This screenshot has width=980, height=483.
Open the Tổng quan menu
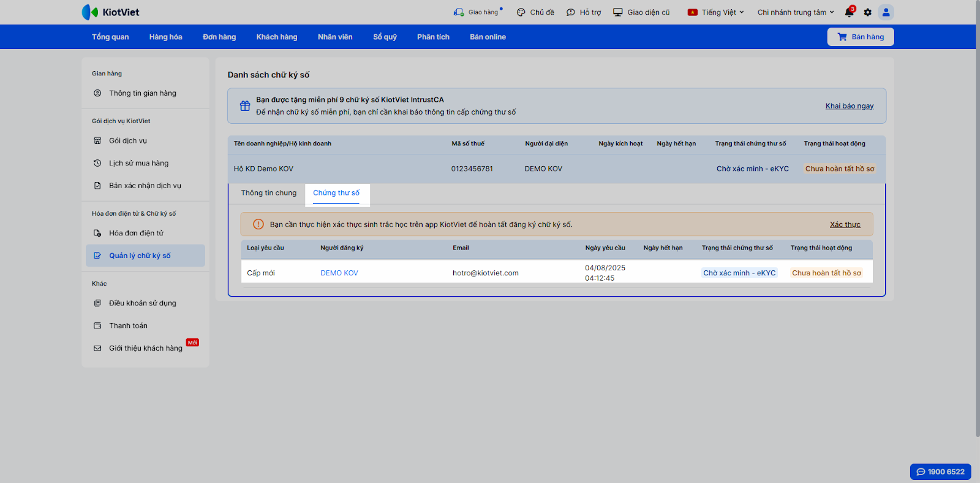pyautogui.click(x=110, y=37)
